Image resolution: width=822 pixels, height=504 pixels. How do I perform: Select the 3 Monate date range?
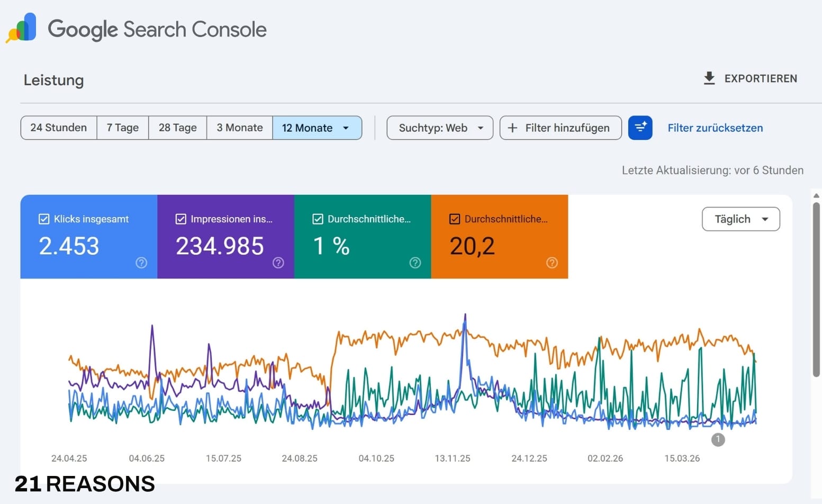pos(240,128)
